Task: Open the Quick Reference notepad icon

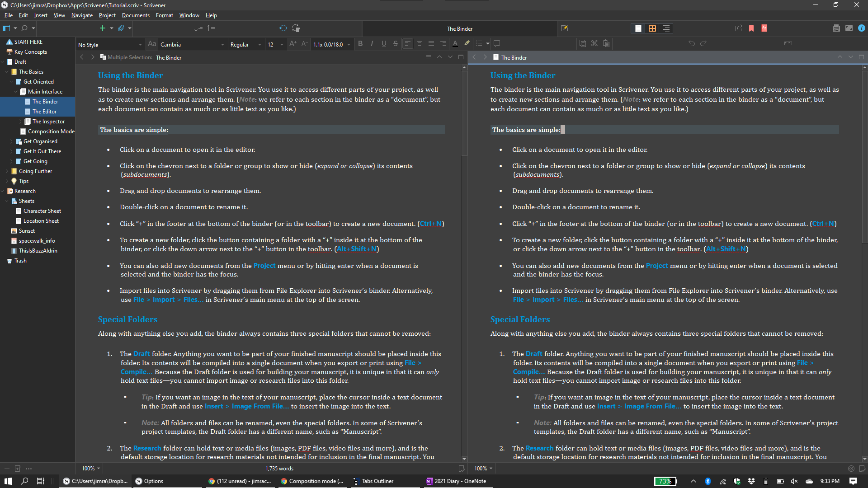Action: click(564, 28)
